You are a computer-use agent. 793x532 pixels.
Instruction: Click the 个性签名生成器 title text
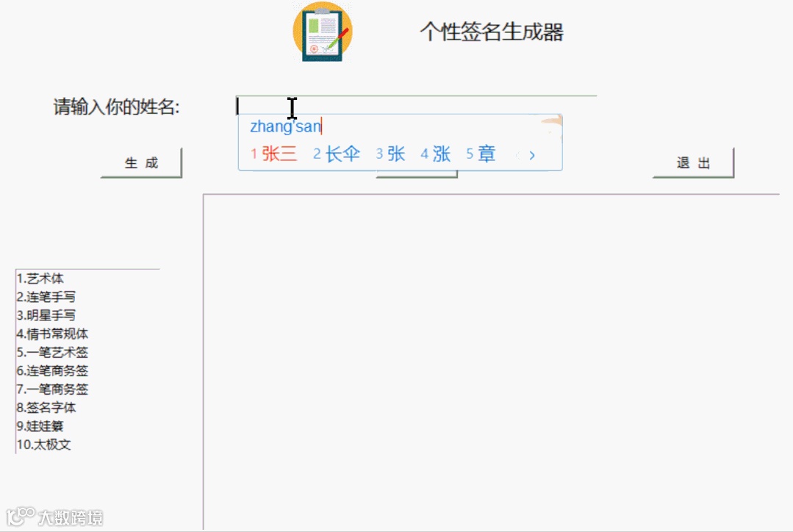tap(492, 32)
